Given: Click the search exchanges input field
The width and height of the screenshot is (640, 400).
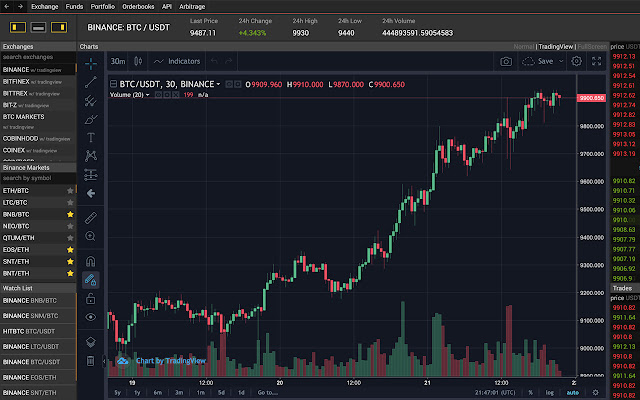Looking at the screenshot, I should 38,57.
